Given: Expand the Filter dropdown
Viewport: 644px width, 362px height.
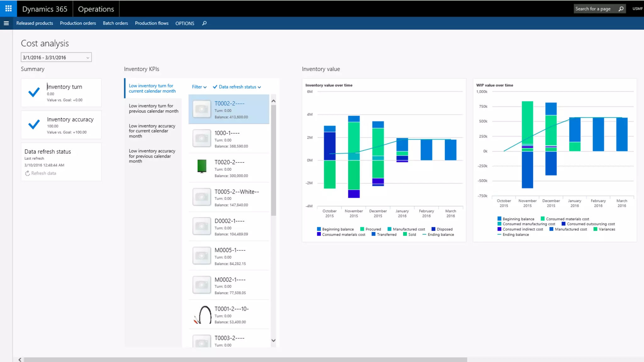Looking at the screenshot, I should (199, 87).
